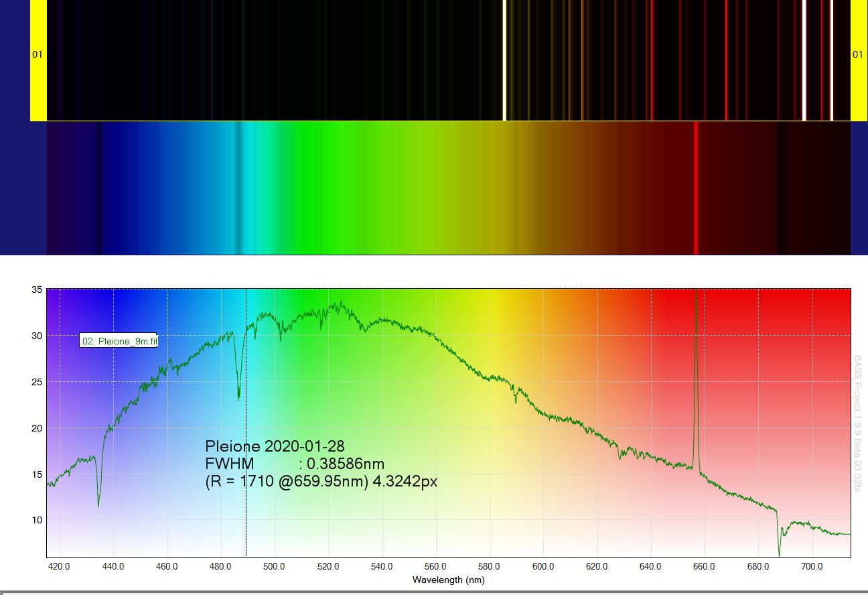Select the FWHM 0.38586nm annotation line
The image size is (868, 595).
[295, 464]
